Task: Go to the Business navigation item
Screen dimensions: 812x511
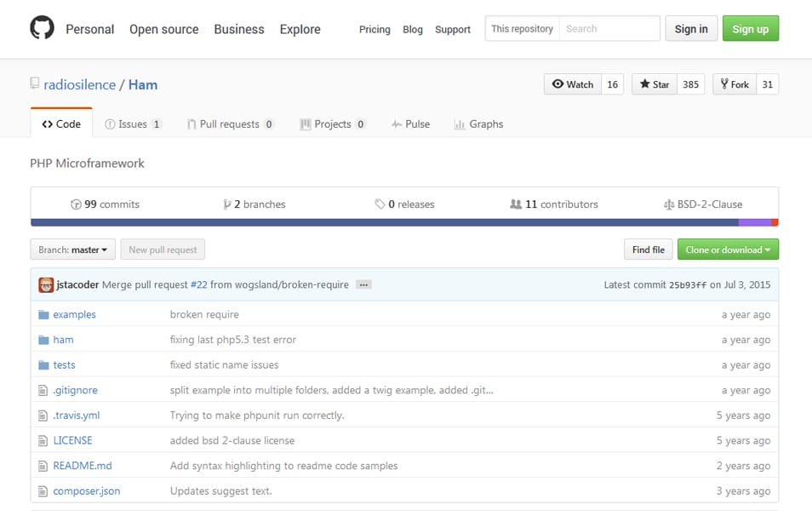Action: [238, 30]
